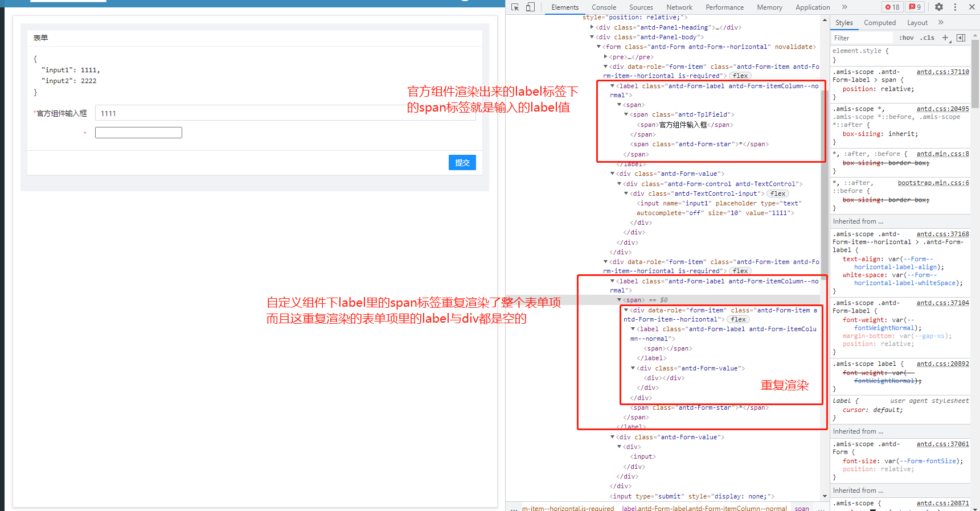Click breadcrumb label.antd-Form-label item
Image resolution: width=980 pixels, height=511 pixels.
[704, 508]
